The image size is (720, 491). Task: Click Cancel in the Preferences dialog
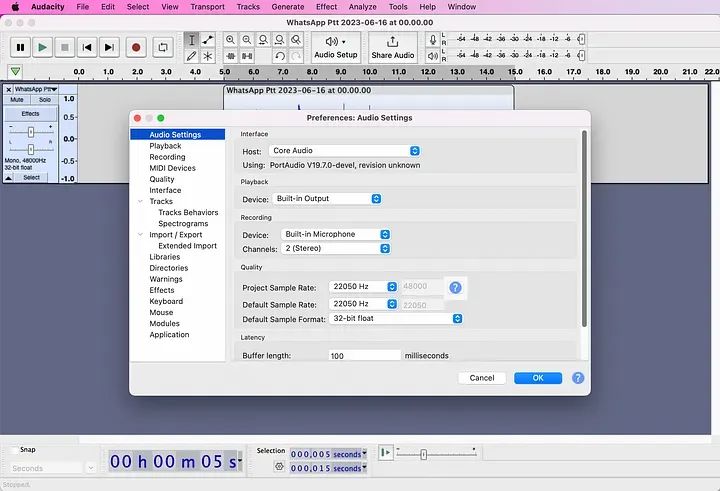pos(482,378)
